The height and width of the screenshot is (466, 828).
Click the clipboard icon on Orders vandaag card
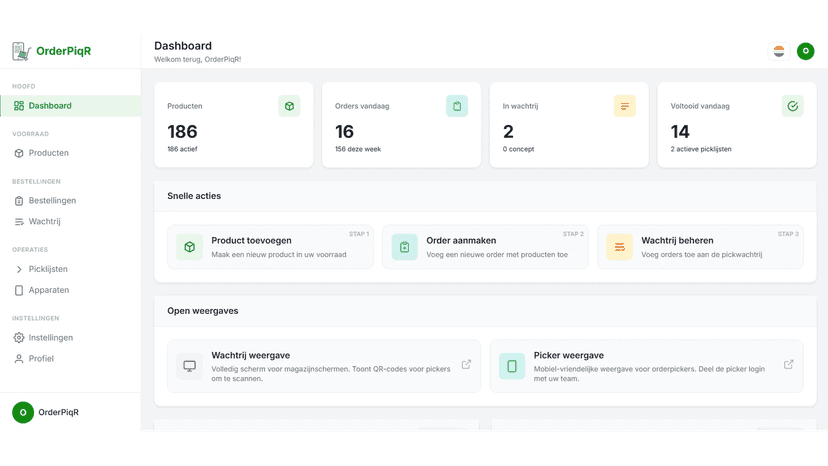point(457,106)
